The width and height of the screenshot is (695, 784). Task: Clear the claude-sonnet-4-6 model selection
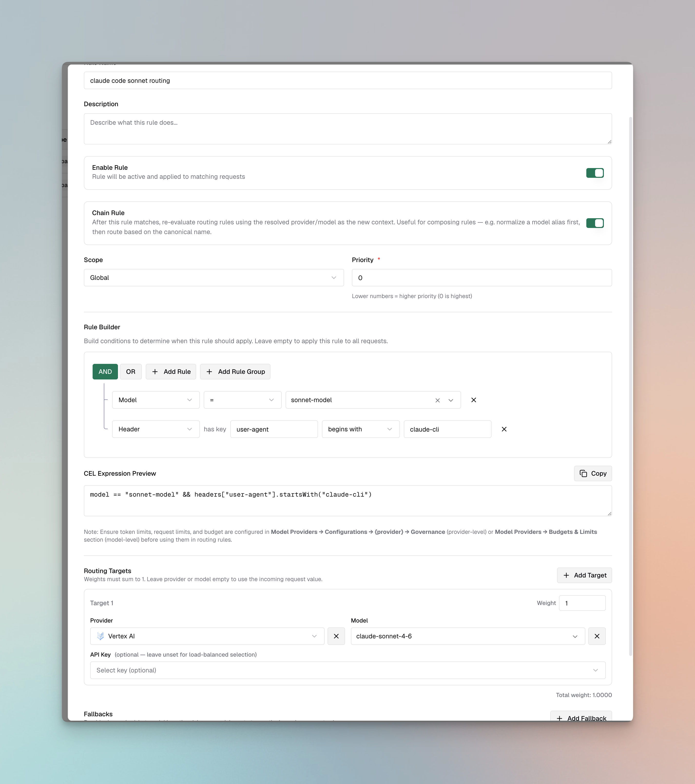pyautogui.click(x=596, y=636)
